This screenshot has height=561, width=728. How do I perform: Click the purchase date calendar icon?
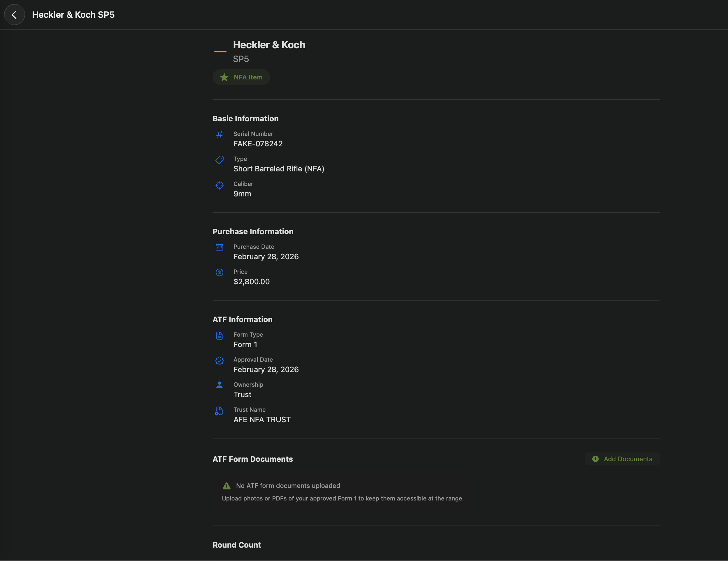point(219,248)
